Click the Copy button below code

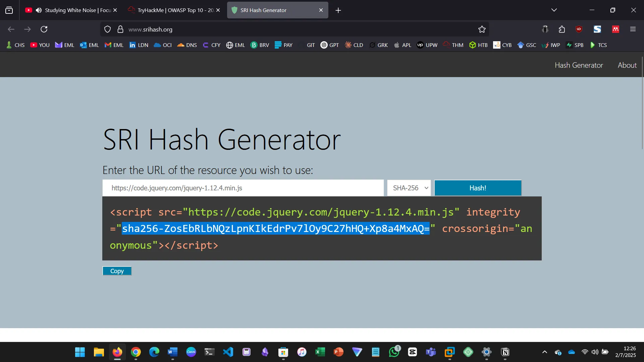pos(117,271)
